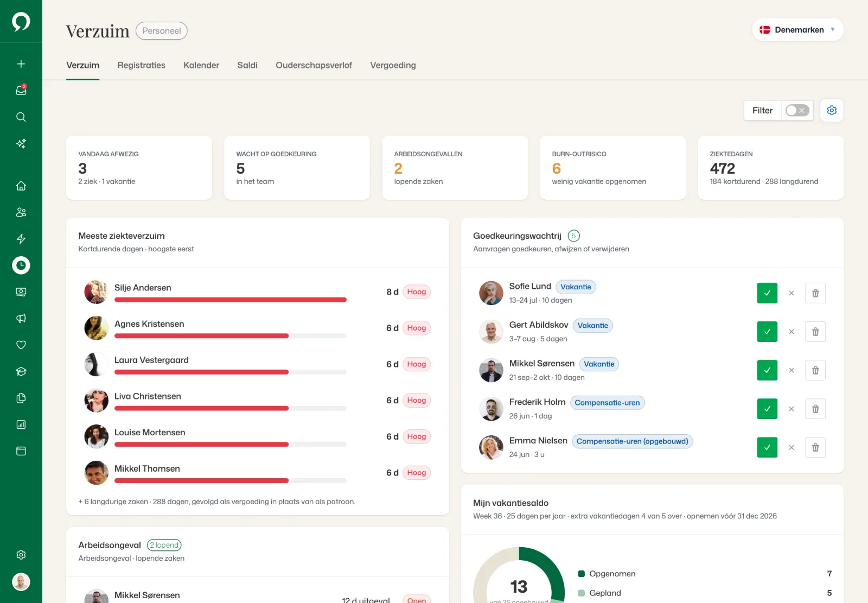The image size is (868, 603).
Task: Approve Emma Nielsen's request with the green check
Action: pyautogui.click(x=767, y=448)
